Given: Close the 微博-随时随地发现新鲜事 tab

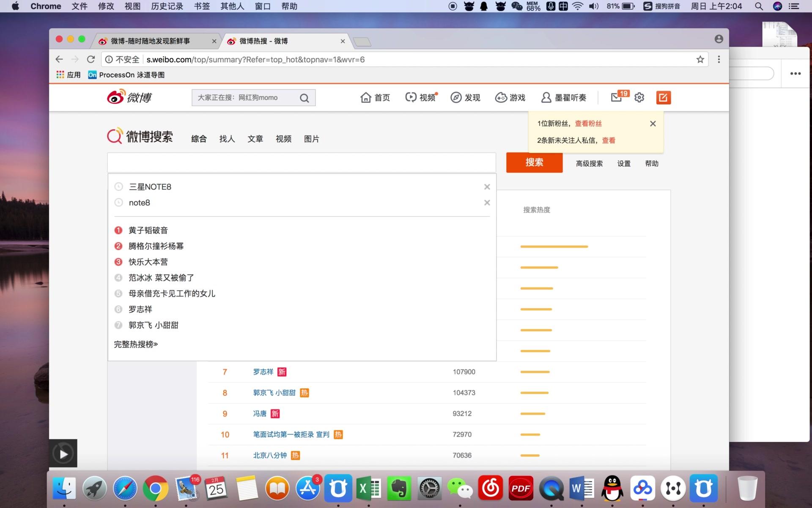Looking at the screenshot, I should (214, 41).
